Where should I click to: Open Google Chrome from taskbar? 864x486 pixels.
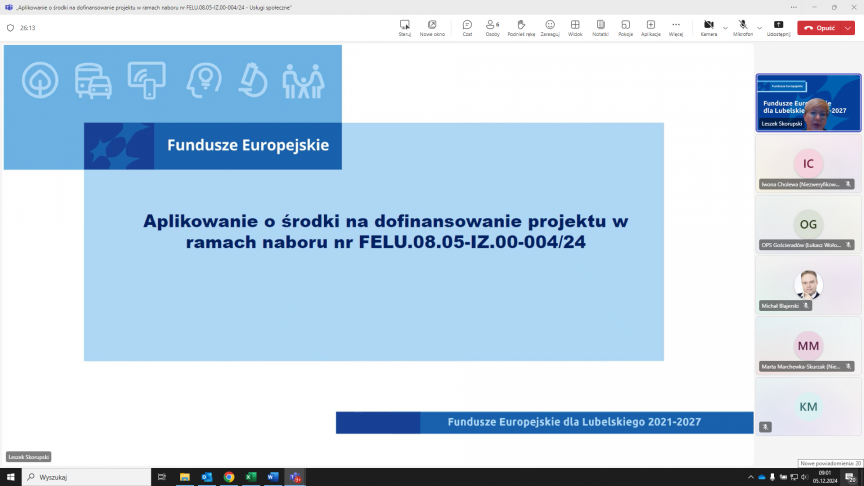click(229, 477)
